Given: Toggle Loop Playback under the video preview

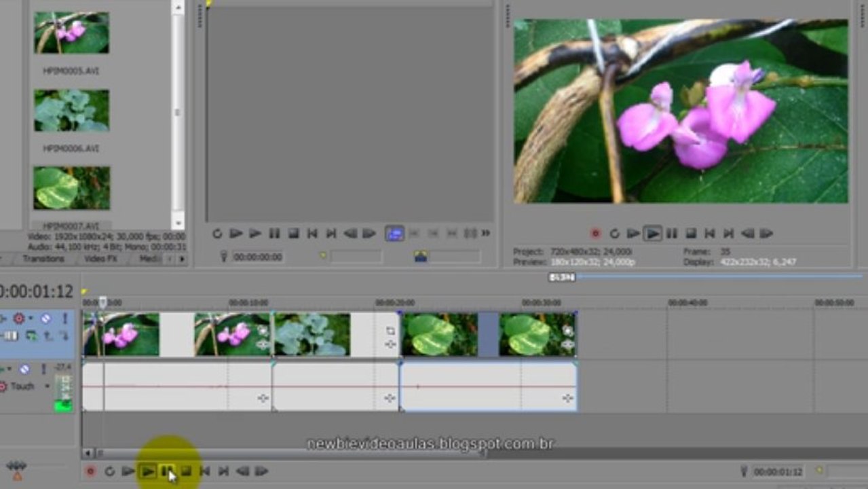Looking at the screenshot, I should pyautogui.click(x=614, y=233).
